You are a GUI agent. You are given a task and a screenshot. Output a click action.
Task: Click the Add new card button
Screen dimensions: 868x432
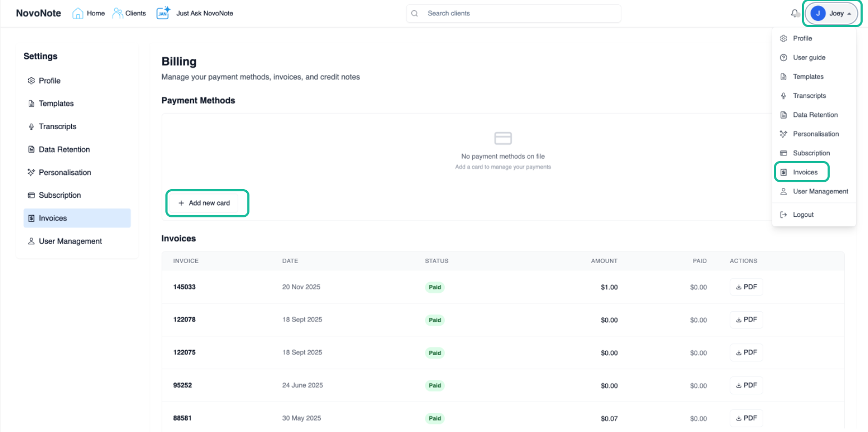coord(204,203)
